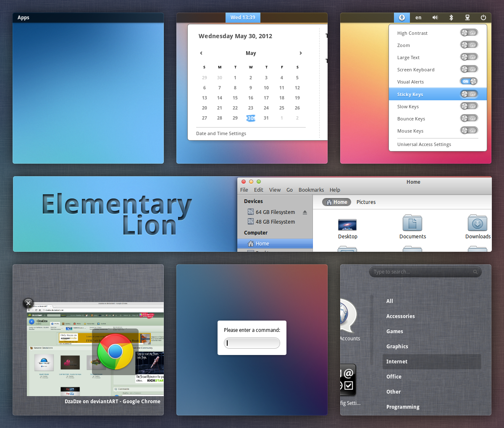
Task: Open the Go menu
Action: click(x=290, y=190)
